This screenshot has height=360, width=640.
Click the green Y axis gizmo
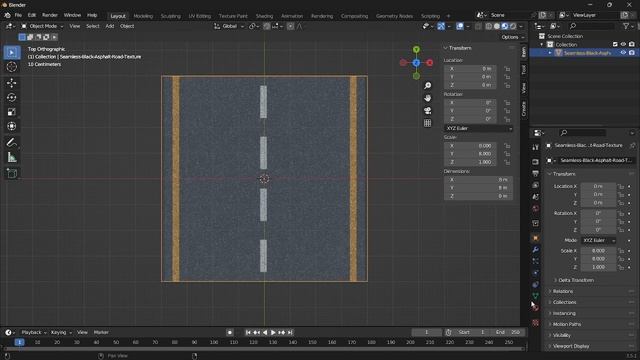pyautogui.click(x=416, y=50)
